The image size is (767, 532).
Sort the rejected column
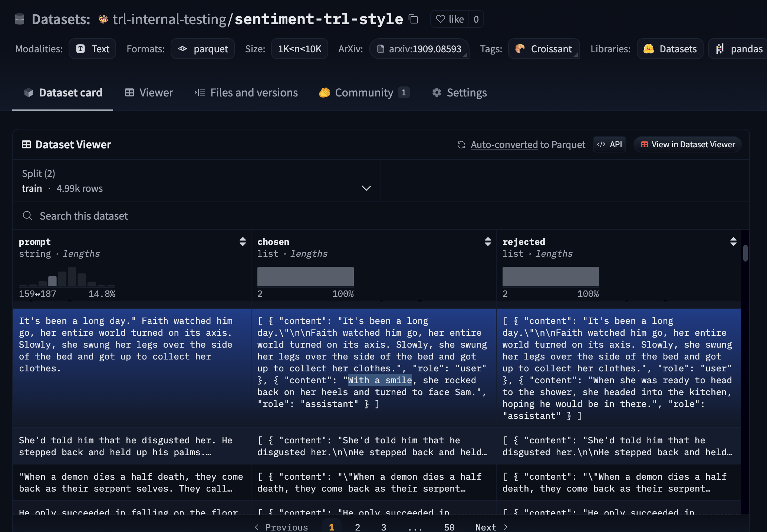[x=733, y=242]
